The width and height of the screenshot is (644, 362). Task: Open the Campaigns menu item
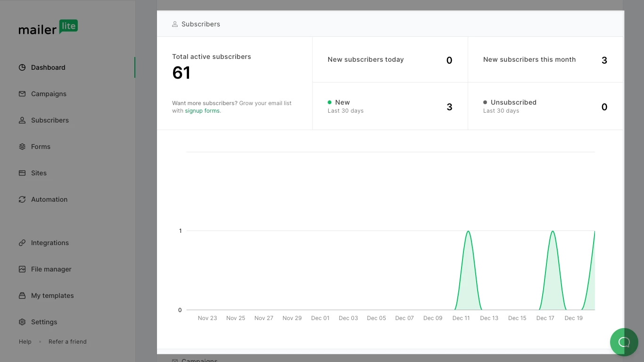click(x=49, y=94)
